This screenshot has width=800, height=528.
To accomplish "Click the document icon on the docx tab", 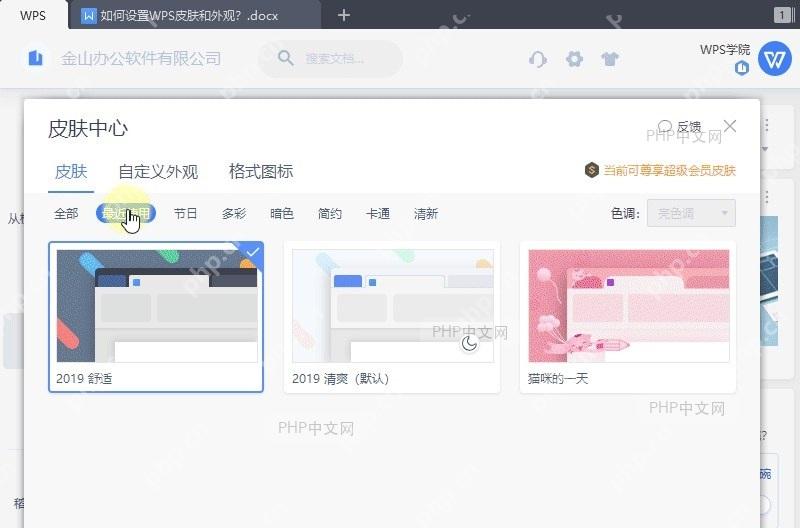I will coord(89,16).
